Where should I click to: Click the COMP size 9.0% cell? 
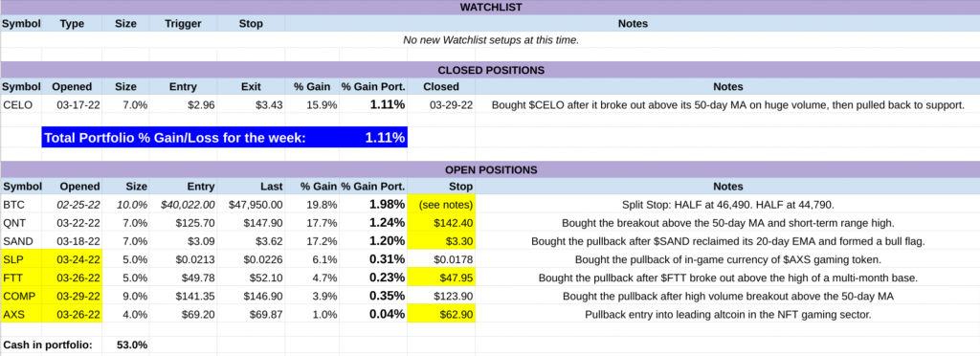point(125,297)
